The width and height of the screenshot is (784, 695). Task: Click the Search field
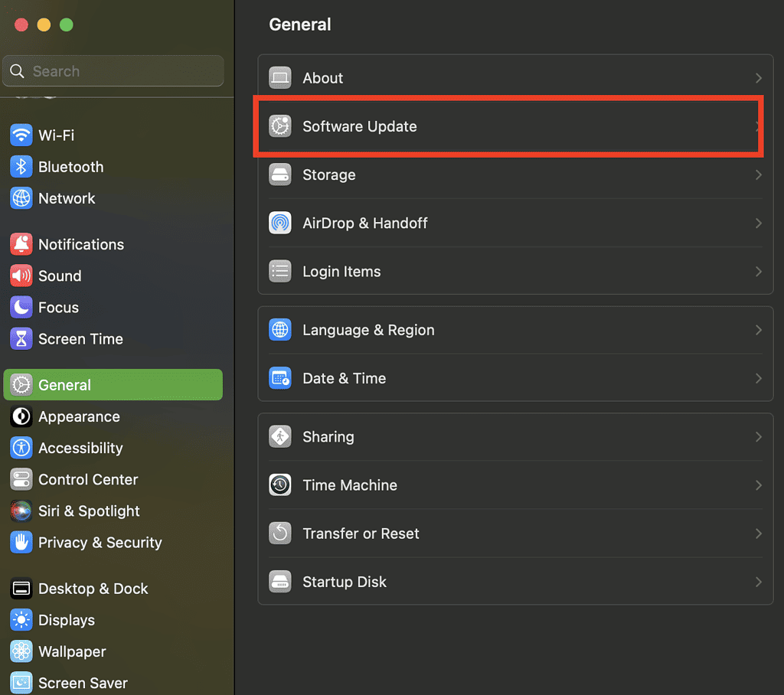[122, 72]
